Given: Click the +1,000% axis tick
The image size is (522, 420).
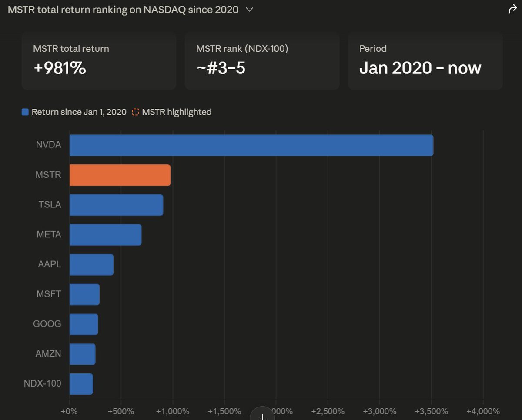Looking at the screenshot, I should (x=173, y=411).
